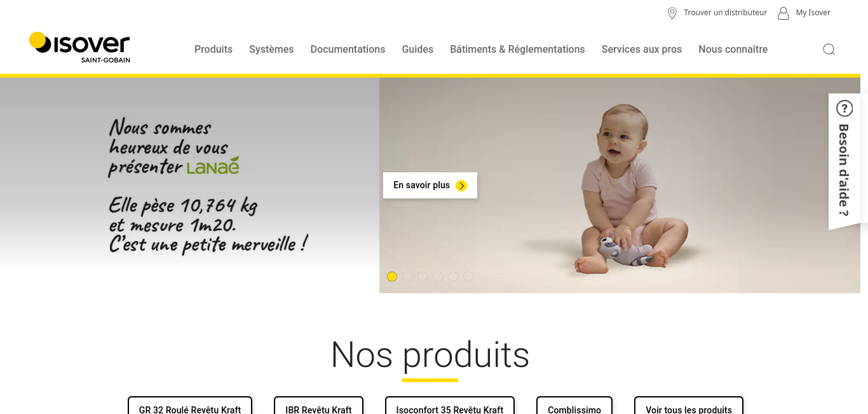Expand Bâtiments & Réglementations menu
Screen dimensions: 868x414
pyautogui.click(x=517, y=50)
